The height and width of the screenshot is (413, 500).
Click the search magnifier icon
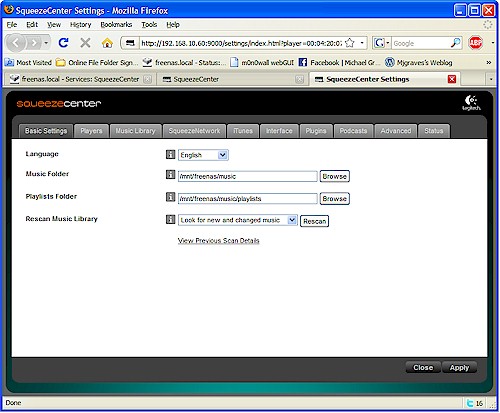(455, 43)
